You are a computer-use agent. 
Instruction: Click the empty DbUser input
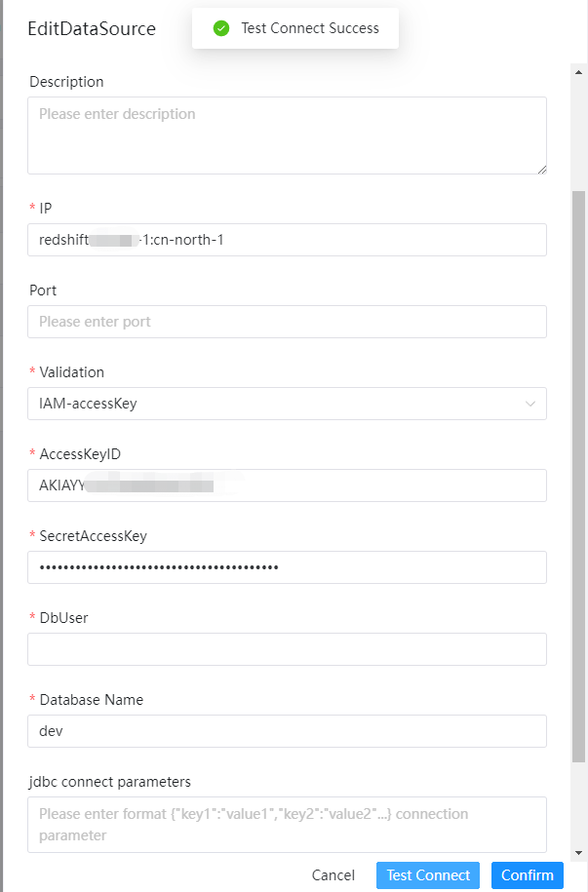point(287,649)
